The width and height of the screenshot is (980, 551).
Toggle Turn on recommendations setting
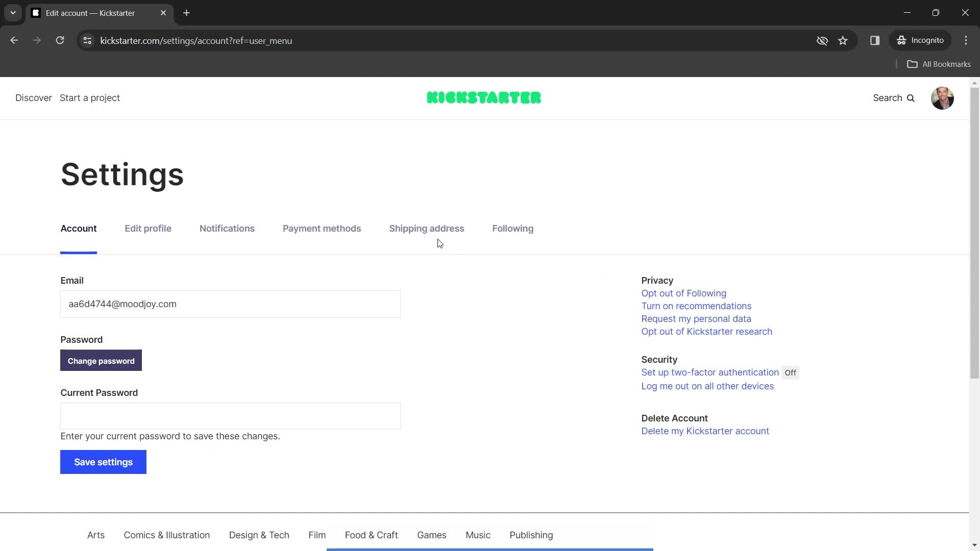[x=695, y=306]
